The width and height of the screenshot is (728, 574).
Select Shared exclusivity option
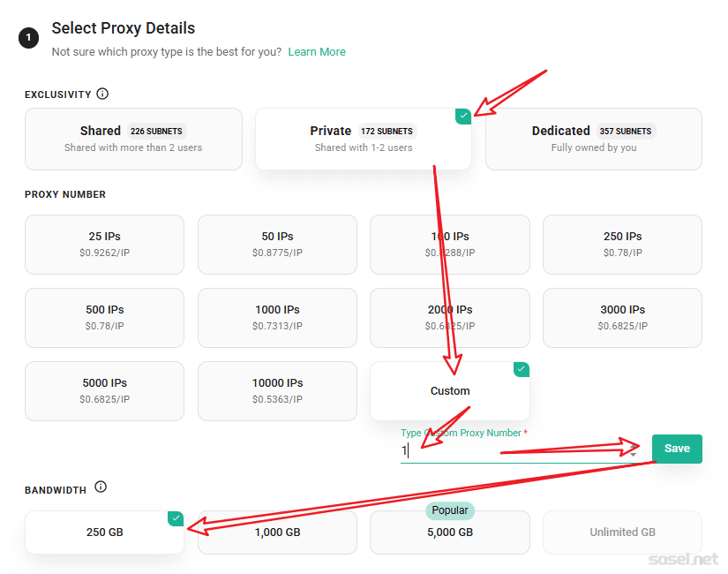pos(133,139)
